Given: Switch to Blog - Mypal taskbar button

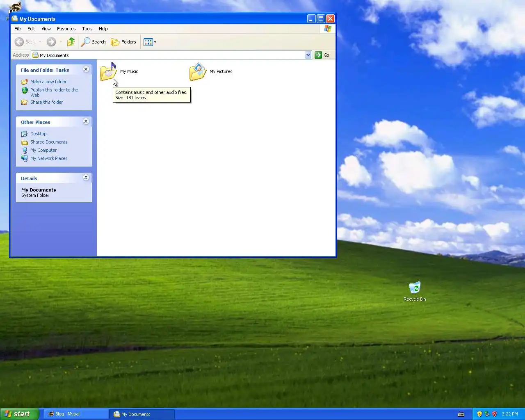Looking at the screenshot, I should coord(76,414).
